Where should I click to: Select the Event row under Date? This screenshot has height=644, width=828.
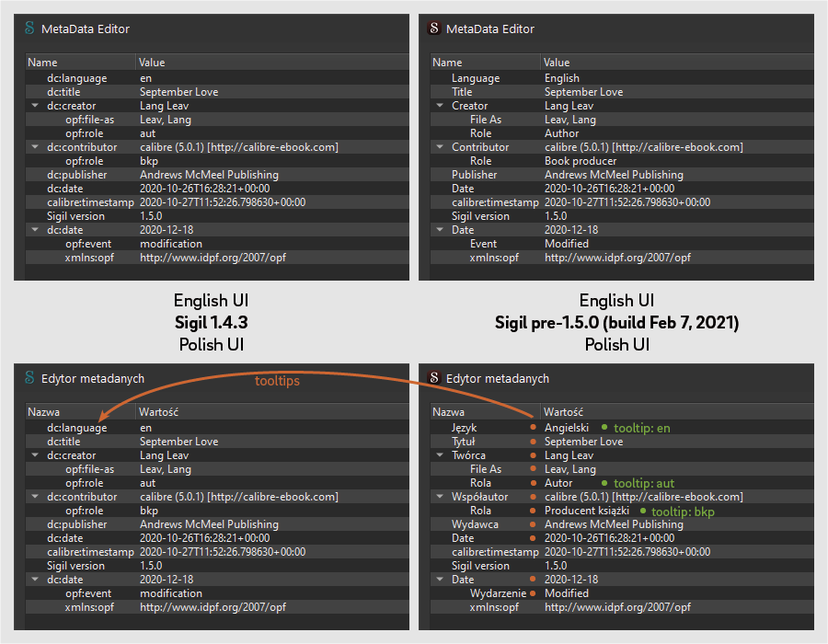[x=622, y=244]
